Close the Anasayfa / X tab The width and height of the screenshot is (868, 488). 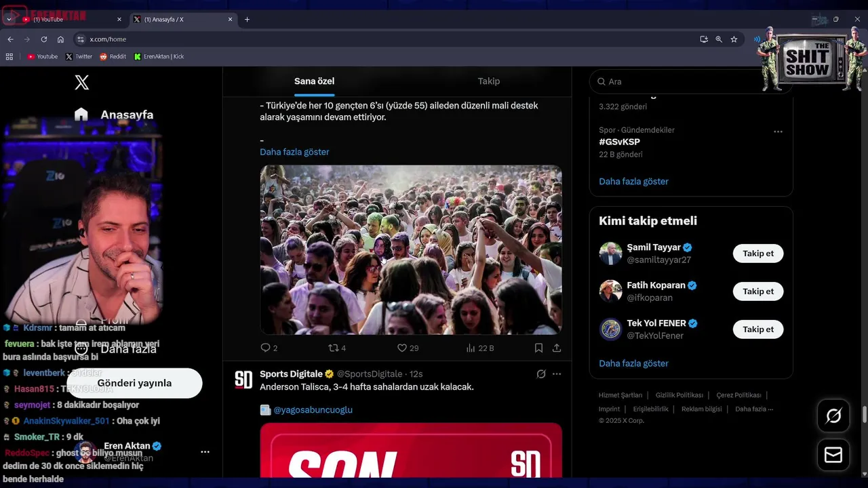pos(231,20)
